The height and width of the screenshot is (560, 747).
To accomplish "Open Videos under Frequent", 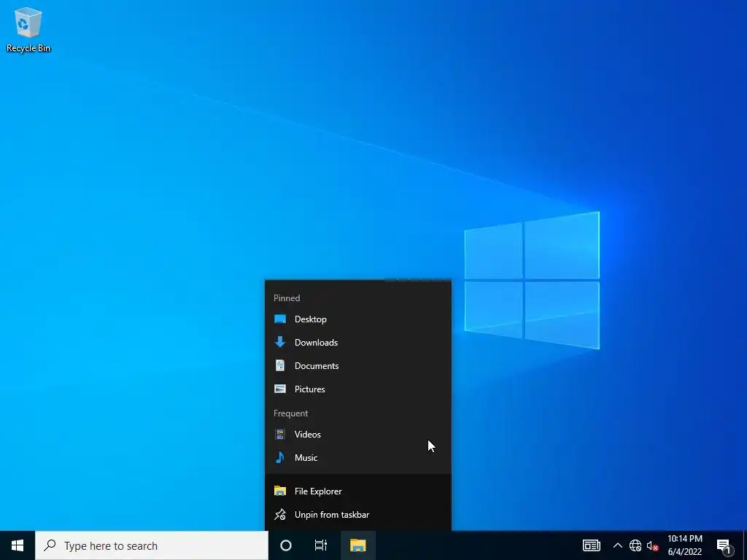I will click(357, 435).
